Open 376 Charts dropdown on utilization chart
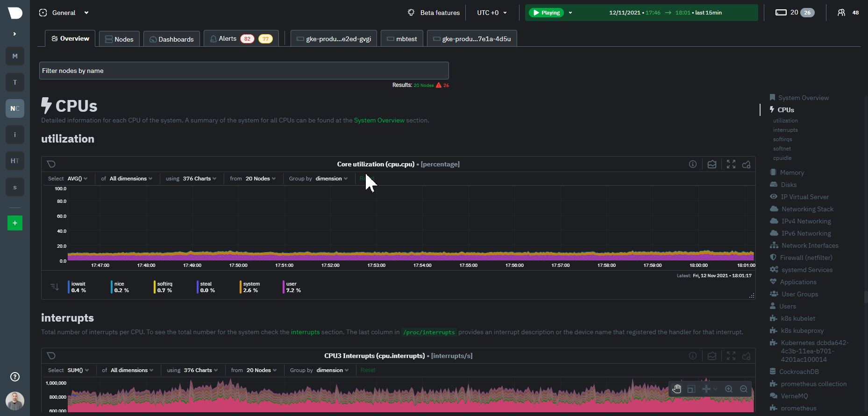 coord(199,179)
